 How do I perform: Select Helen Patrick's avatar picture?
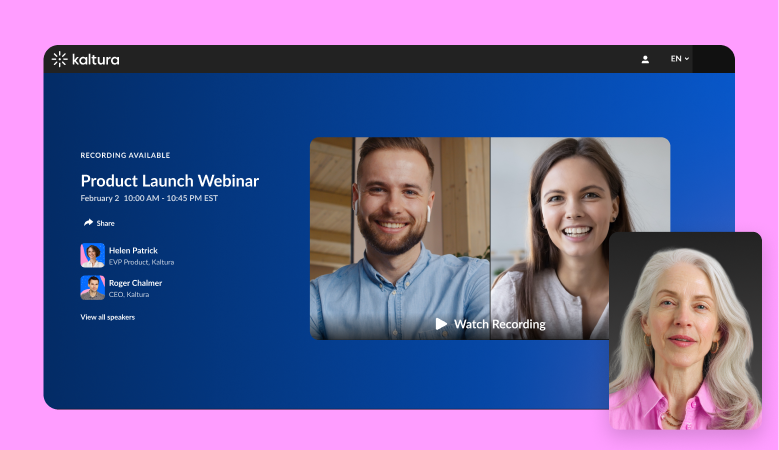[x=92, y=255]
